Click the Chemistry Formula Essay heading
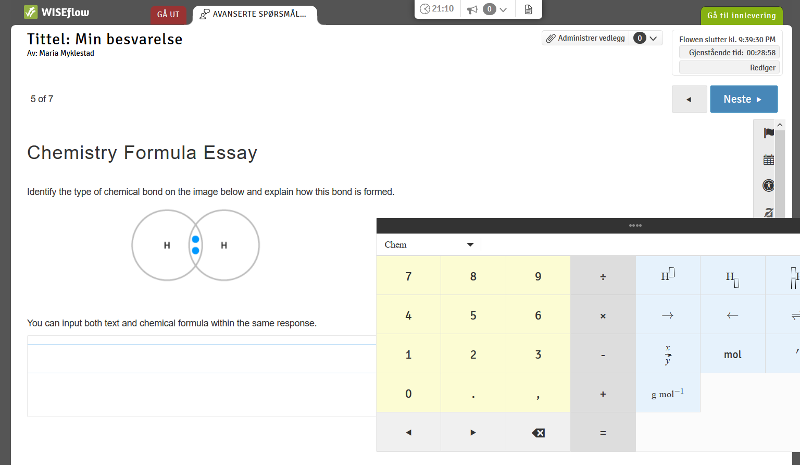800x465 pixels. [142, 153]
